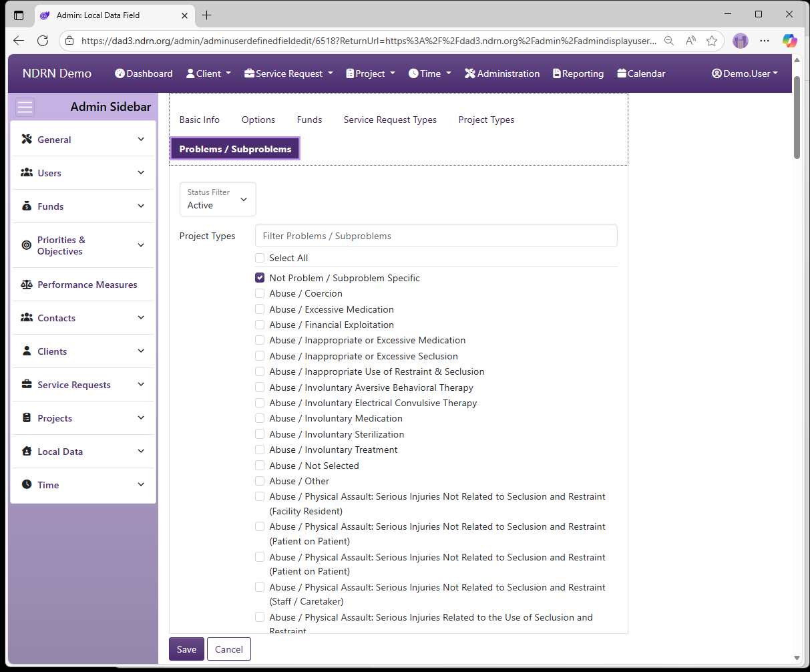Select the Problems / Subproblems tab
The height and width of the screenshot is (672, 810).
235,149
